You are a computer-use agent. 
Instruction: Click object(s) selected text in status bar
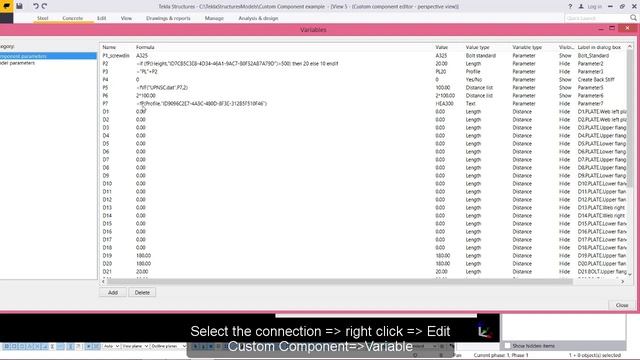(594, 356)
